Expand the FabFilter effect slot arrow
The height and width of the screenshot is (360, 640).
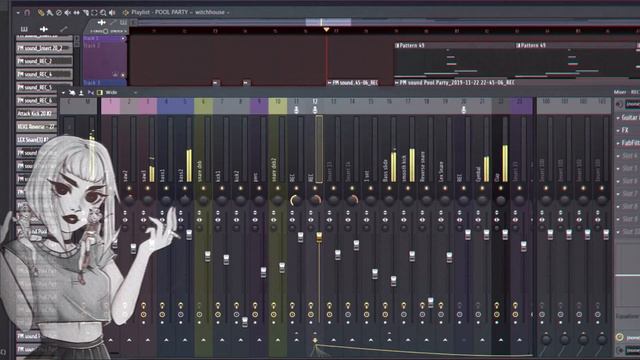pyautogui.click(x=619, y=143)
